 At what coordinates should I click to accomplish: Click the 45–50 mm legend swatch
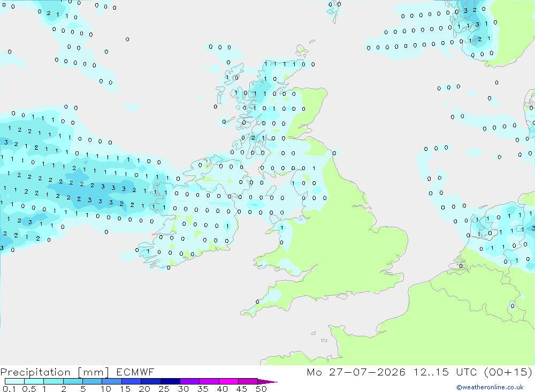(x=248, y=381)
